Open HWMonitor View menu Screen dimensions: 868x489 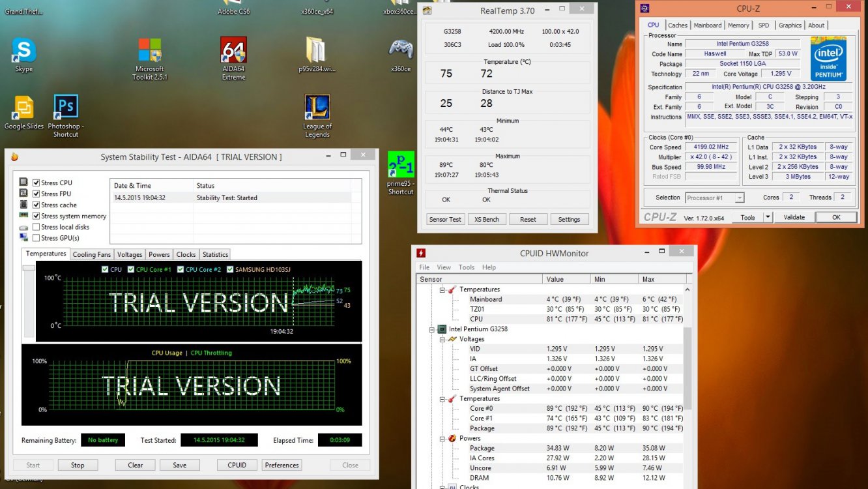(444, 267)
